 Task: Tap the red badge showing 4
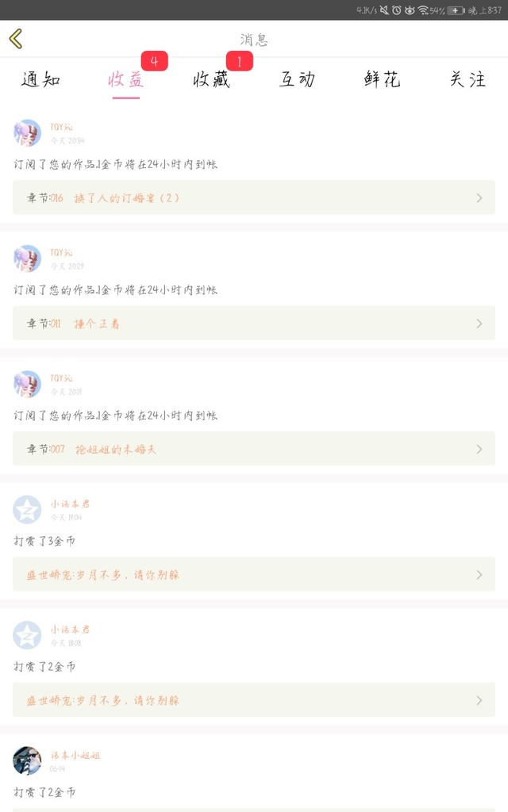(x=154, y=61)
